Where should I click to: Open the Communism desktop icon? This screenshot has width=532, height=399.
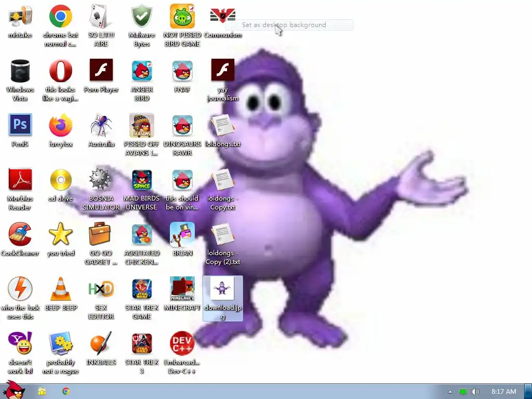(x=222, y=16)
